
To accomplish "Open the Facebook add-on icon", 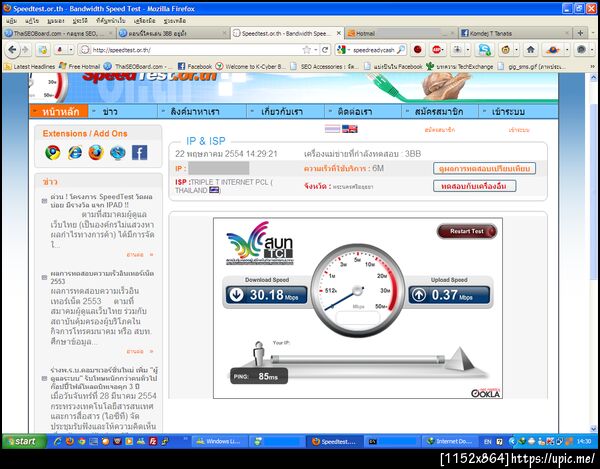I will 140,153.
